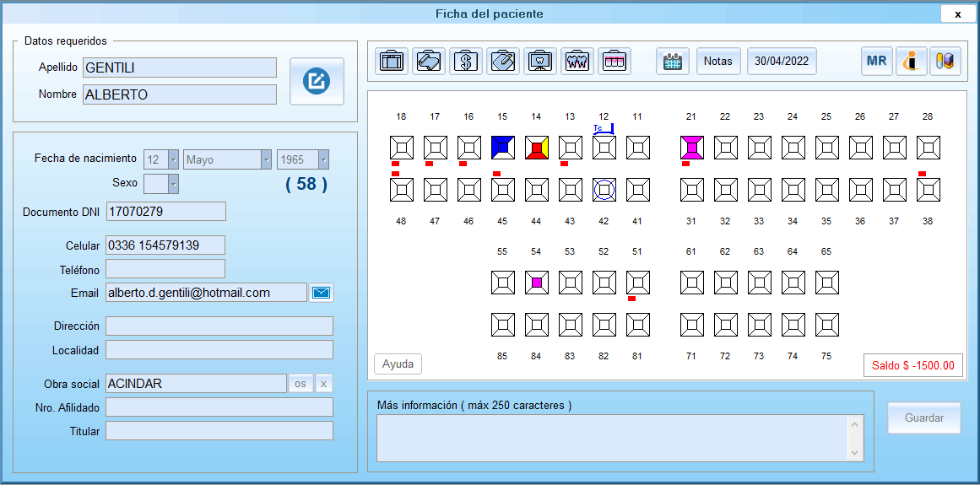Click the paperclip briefcase icon
The height and width of the screenshot is (485, 980).
click(502, 62)
